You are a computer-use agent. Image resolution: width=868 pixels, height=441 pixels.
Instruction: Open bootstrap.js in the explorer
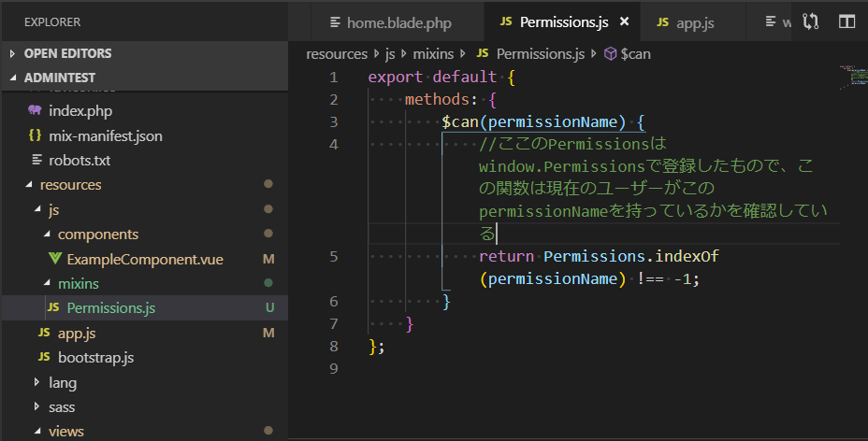click(x=95, y=358)
